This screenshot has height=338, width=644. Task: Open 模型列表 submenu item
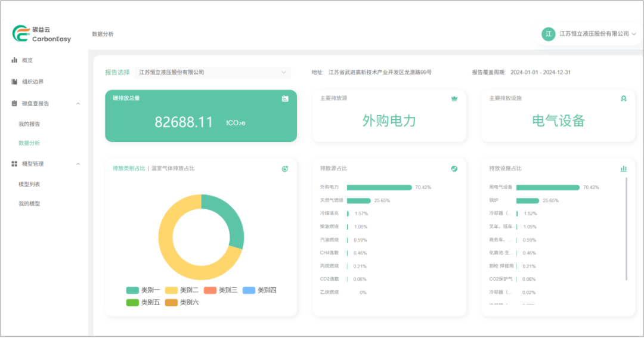29,184
